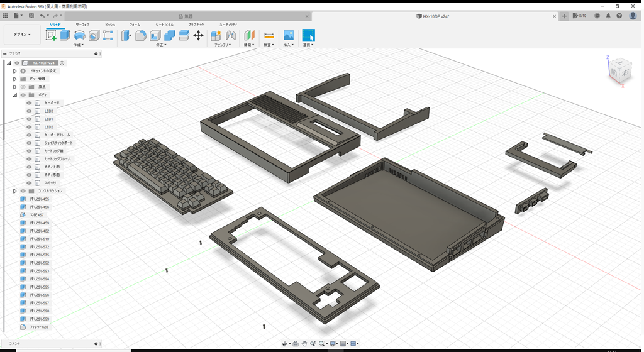644x352 pixels.
Task: Open the 修正 menu label
Action: (x=160, y=45)
